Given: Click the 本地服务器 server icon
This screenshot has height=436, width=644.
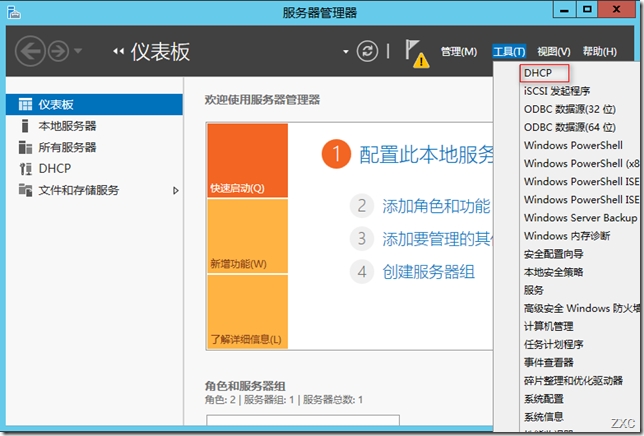Looking at the screenshot, I should 25,126.
